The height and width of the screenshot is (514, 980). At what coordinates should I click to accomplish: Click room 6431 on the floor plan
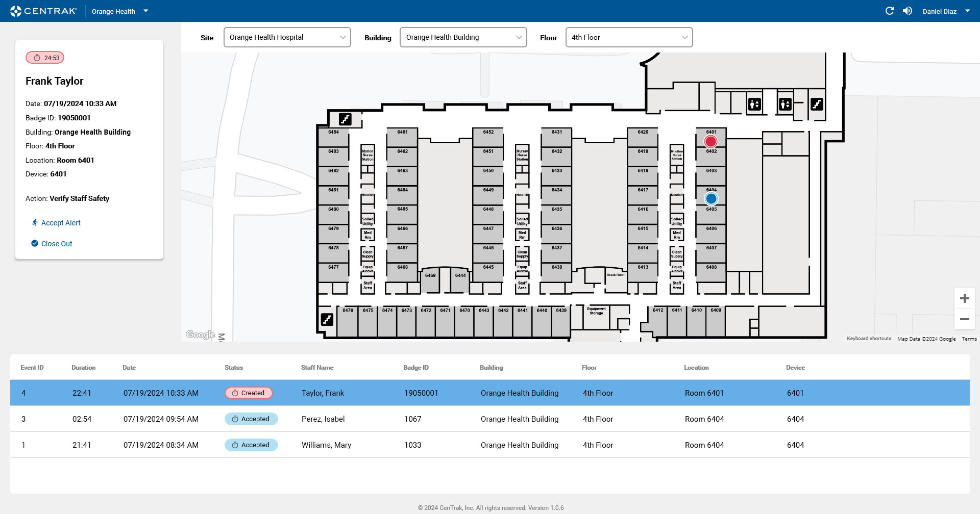pos(557,138)
